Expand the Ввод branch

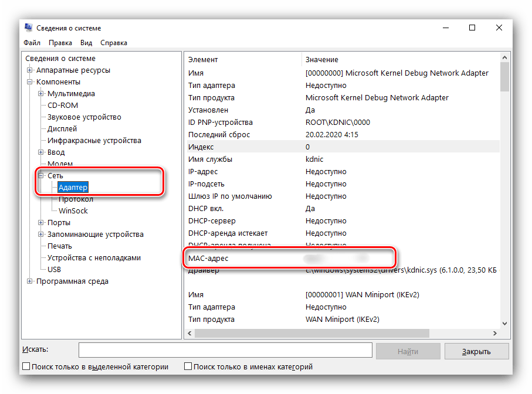click(x=41, y=152)
